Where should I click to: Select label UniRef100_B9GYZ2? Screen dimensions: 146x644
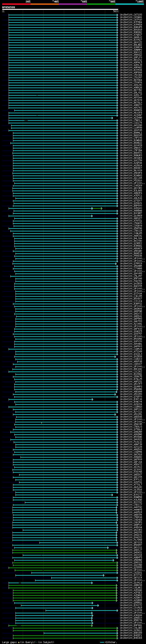(131, 52)
